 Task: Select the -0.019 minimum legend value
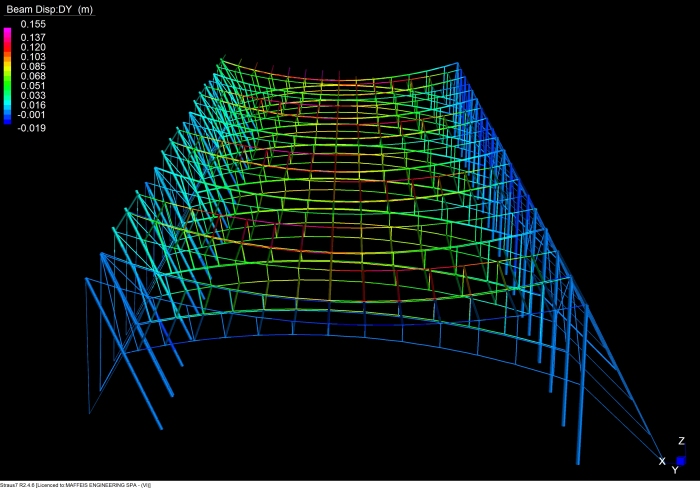point(32,128)
